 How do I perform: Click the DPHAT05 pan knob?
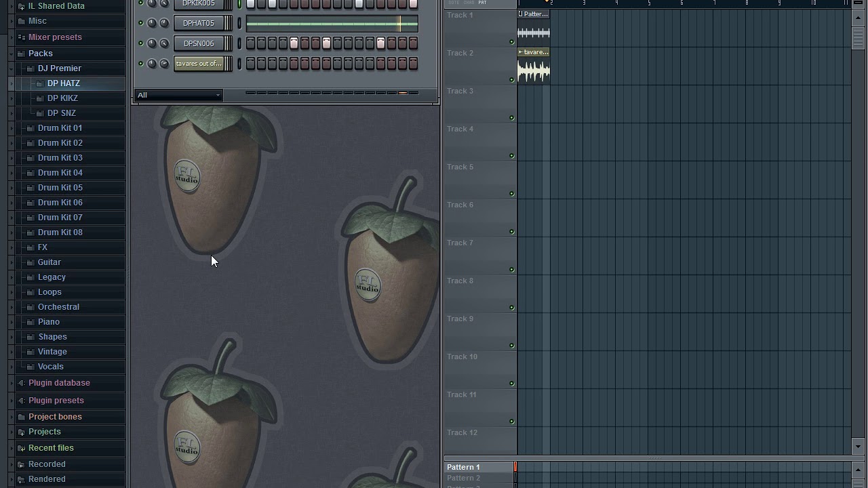pyautogui.click(x=152, y=23)
